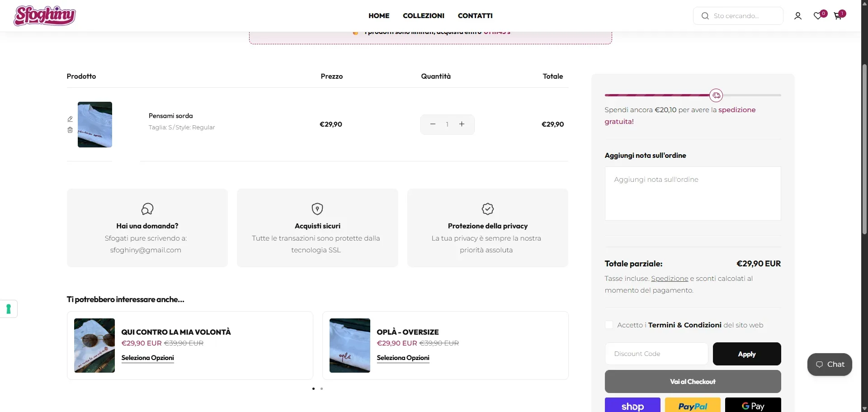Open the OPLÀ - OVERSIZE thumbnail

click(350, 346)
